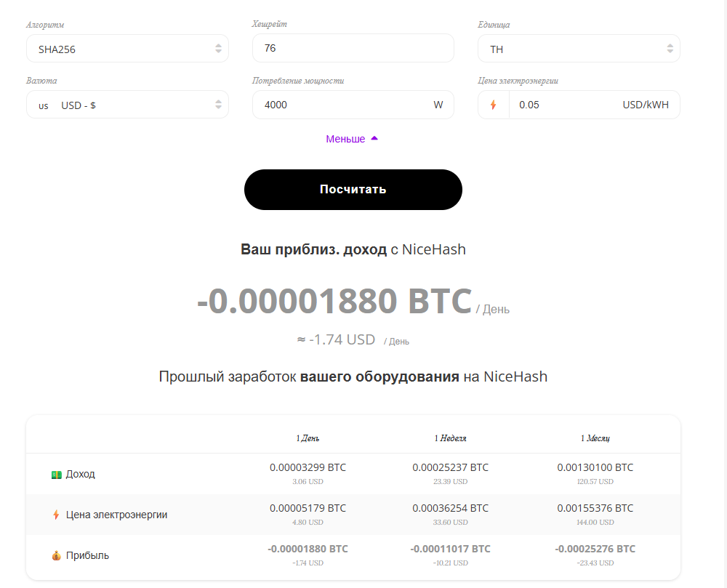Click the money icon beside Доход

56,475
